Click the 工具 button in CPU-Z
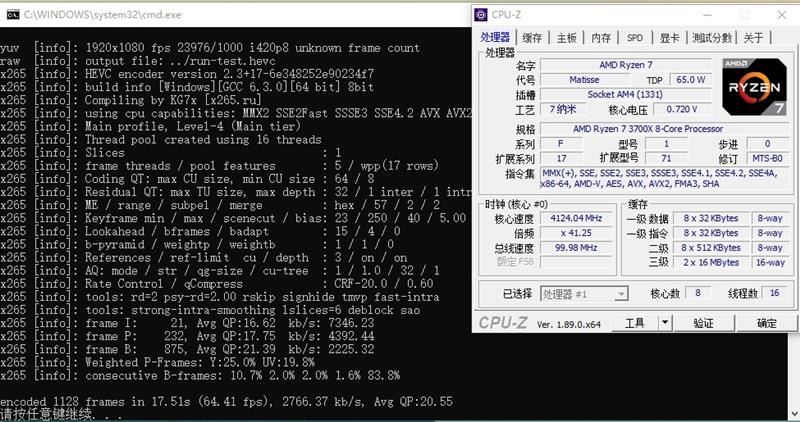 tap(635, 323)
